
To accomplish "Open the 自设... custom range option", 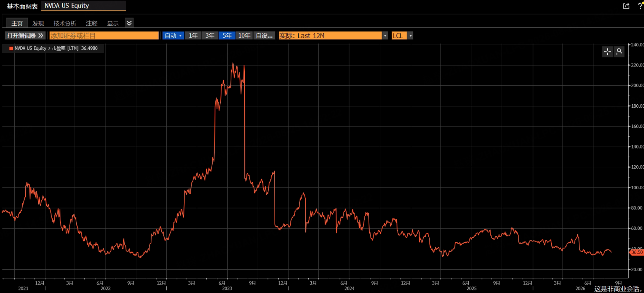I will tap(264, 36).
